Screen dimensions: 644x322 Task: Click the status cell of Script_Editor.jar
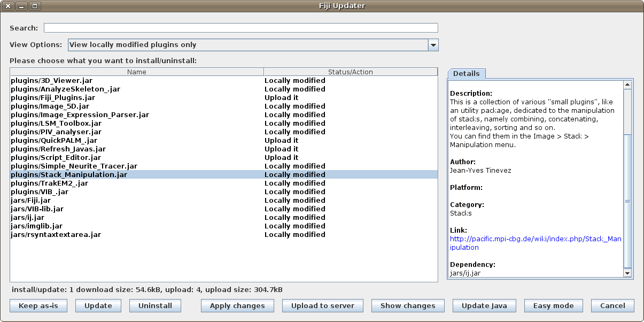(x=351, y=158)
